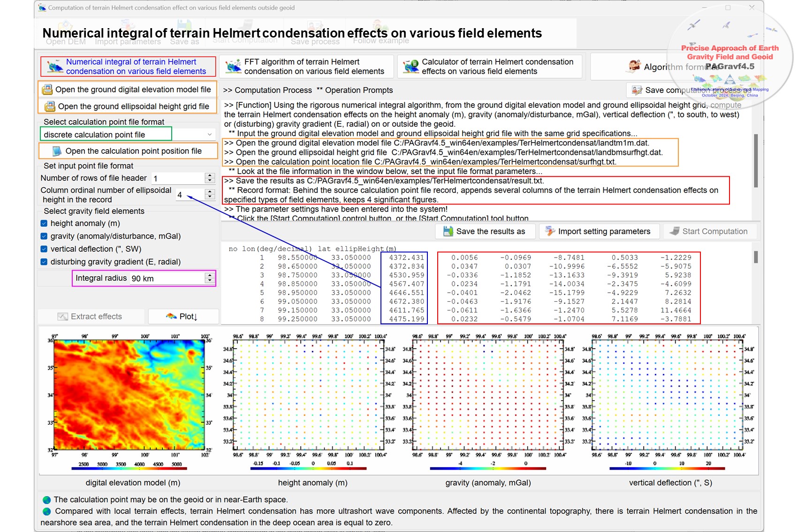The image size is (798, 532).
Task: Click the Save the results as icon
Action: [448, 231]
